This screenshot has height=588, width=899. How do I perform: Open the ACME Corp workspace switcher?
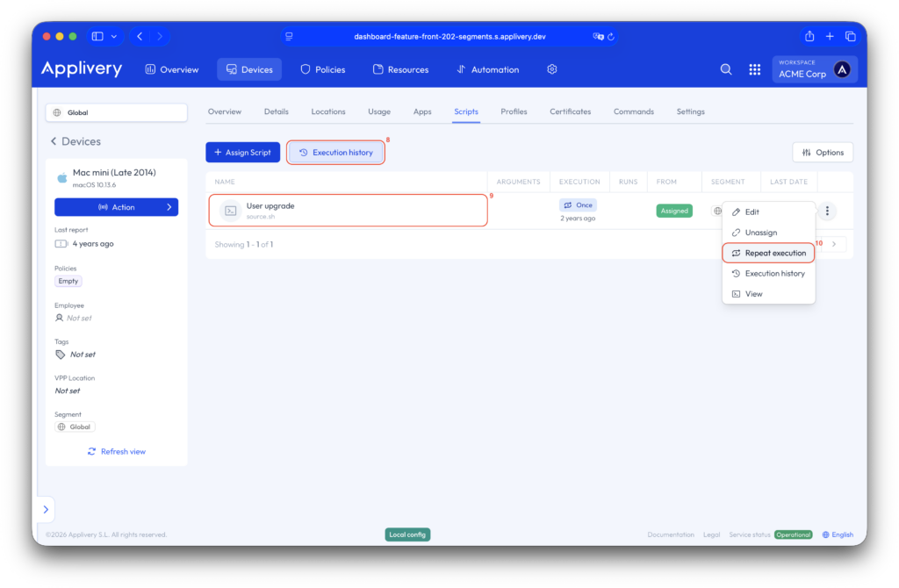click(x=814, y=69)
